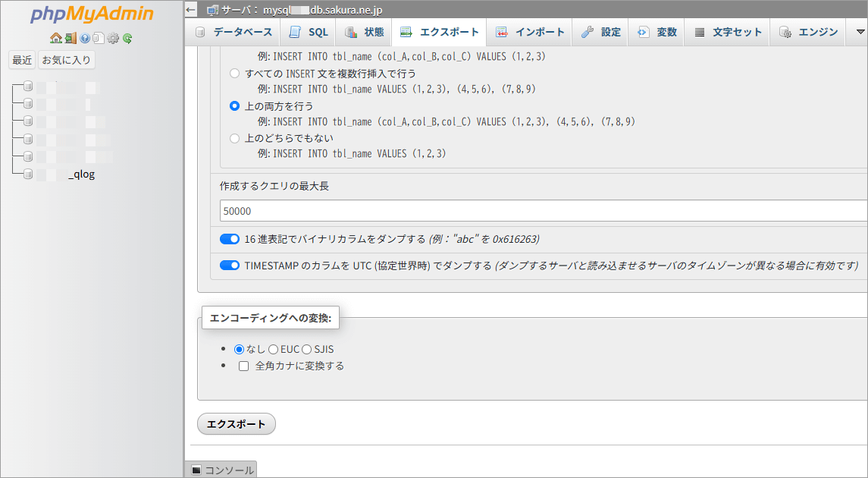Click the example text VALUES (1,2,3), (4,5,6), (7,8,9) under 上の両方を行う
The width and height of the screenshot is (868, 478).
click(556, 122)
